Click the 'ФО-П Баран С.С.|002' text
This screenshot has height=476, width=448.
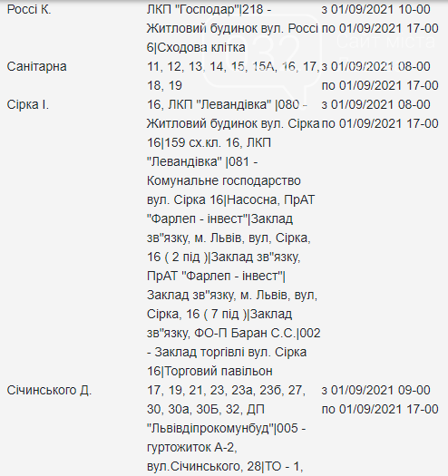258,333
